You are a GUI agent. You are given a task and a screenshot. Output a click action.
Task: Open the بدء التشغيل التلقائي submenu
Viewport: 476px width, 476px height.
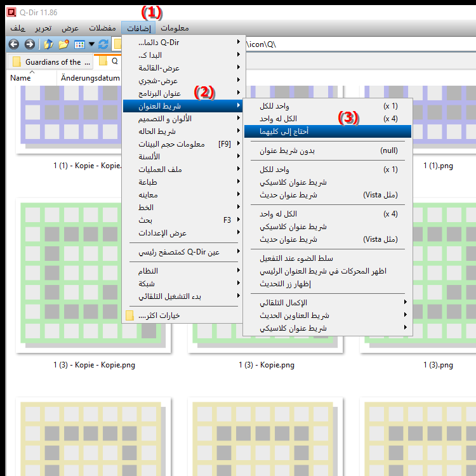(182, 296)
